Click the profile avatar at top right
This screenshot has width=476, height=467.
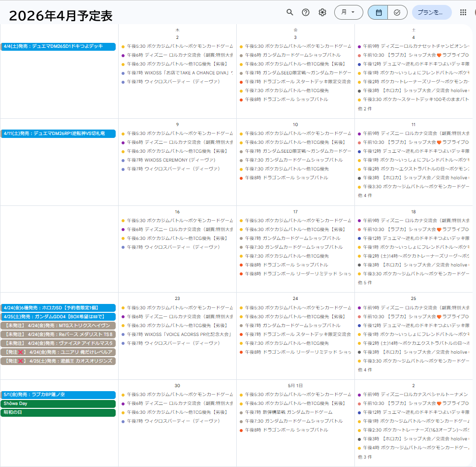pyautogui.click(x=474, y=12)
